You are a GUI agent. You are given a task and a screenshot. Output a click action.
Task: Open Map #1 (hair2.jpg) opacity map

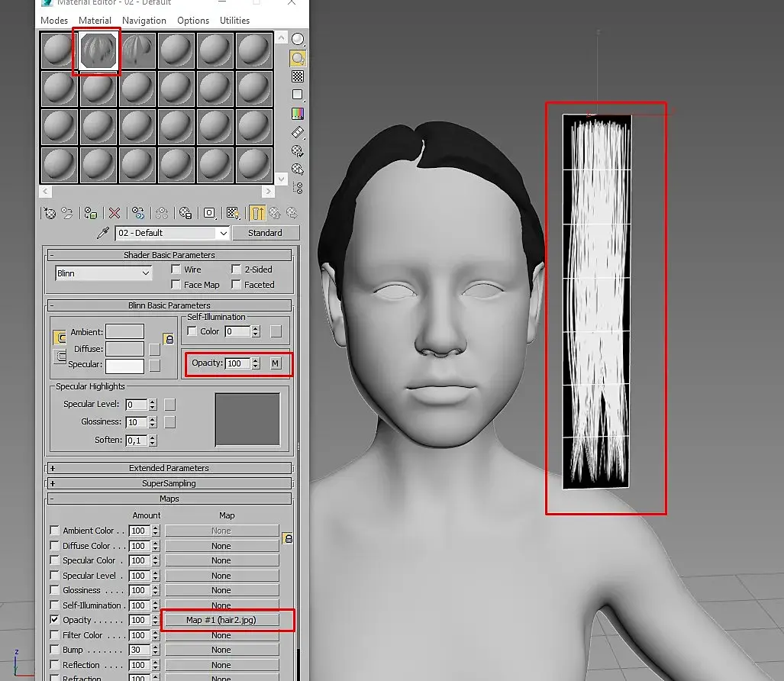click(221, 620)
